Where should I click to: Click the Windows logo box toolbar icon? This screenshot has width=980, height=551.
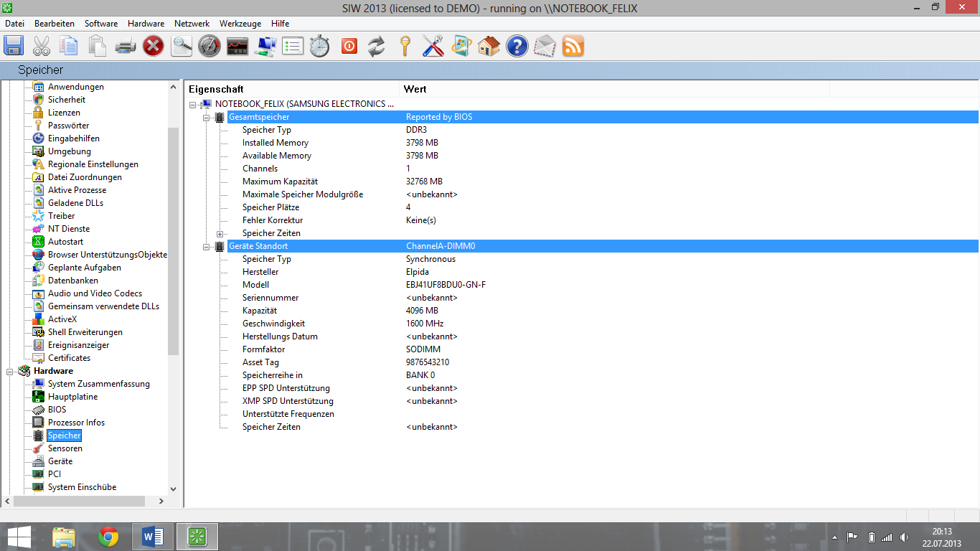461,47
